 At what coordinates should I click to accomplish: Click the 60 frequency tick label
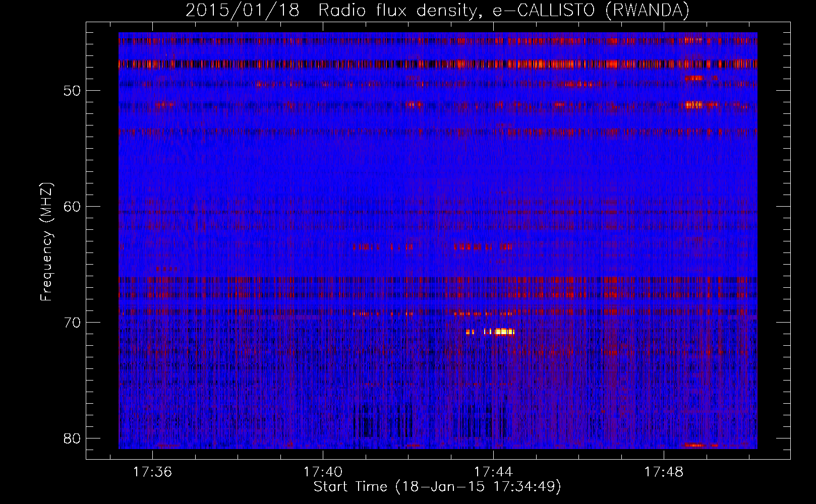[x=73, y=207]
